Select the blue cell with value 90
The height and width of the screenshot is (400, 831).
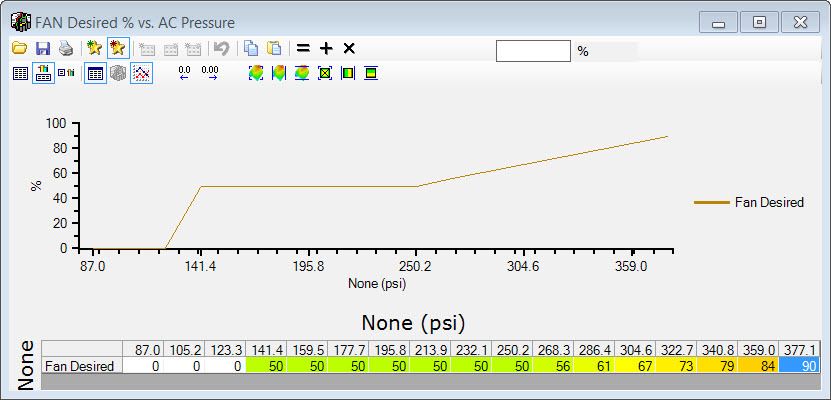pos(800,366)
